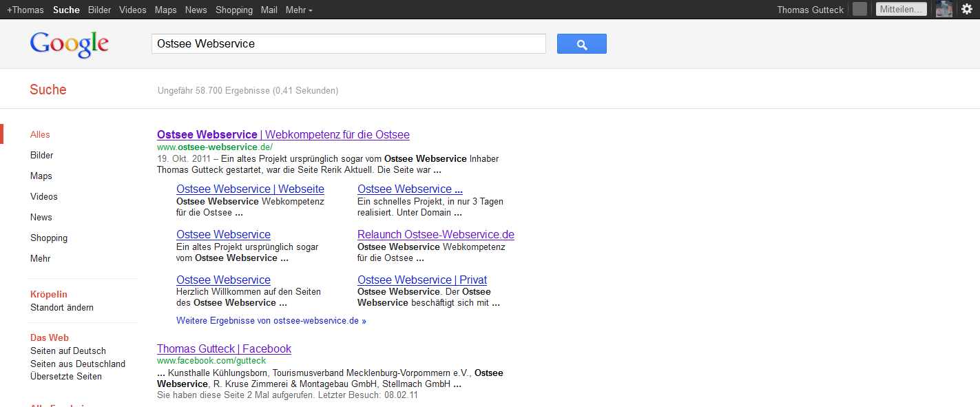Image resolution: width=980 pixels, height=407 pixels.
Task: Open 'Relaunch Ostsee-Webservice.de' sitelink
Action: tap(436, 235)
